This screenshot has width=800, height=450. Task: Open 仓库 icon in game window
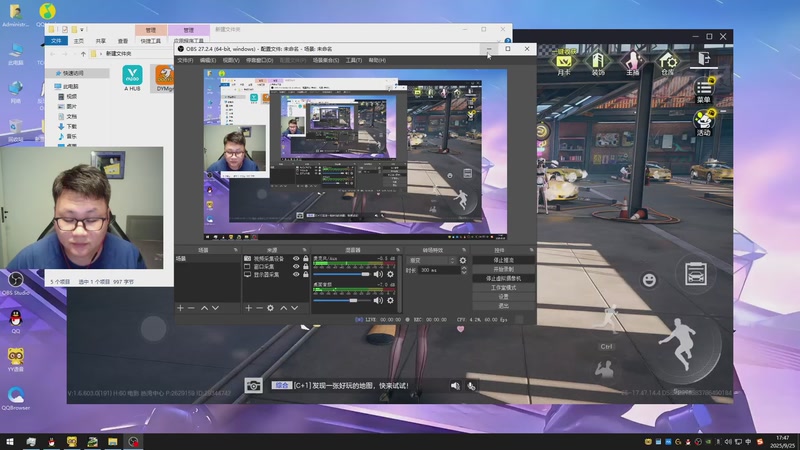click(x=667, y=64)
